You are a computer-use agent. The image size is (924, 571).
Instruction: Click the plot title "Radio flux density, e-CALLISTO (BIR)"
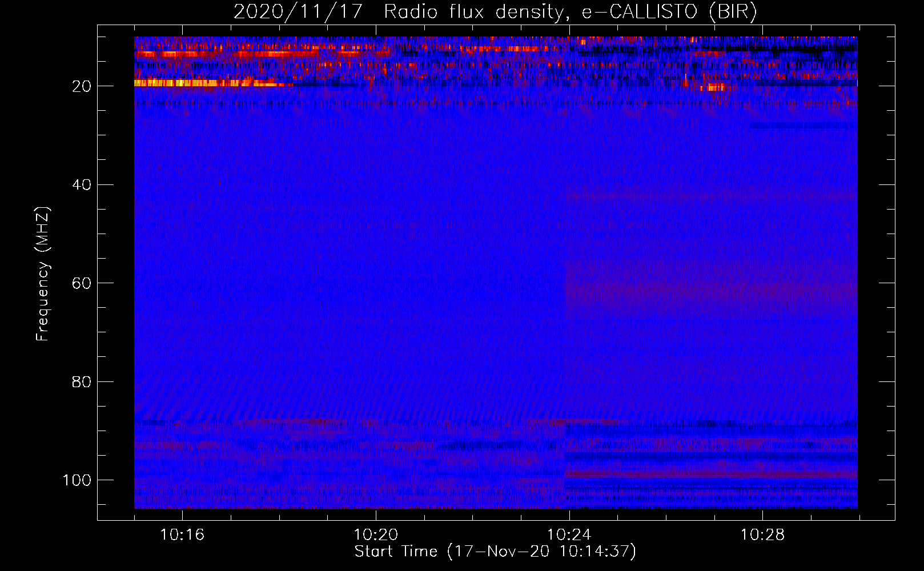(x=571, y=12)
